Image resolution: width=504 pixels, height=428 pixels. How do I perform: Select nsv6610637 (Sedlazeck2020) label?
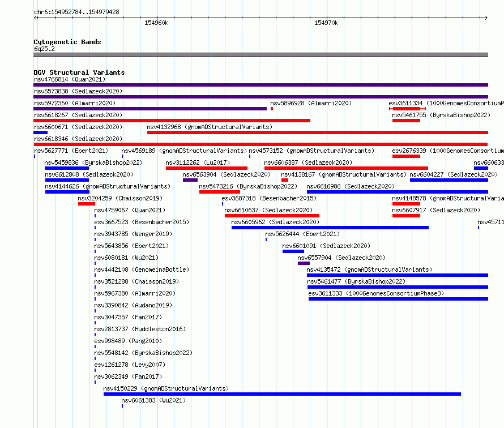click(x=268, y=210)
